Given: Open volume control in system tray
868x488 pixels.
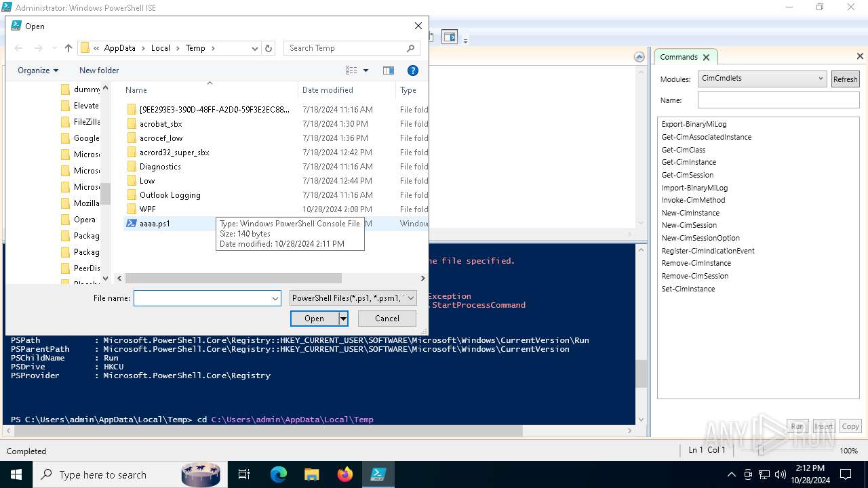Looking at the screenshot, I should tap(780, 475).
